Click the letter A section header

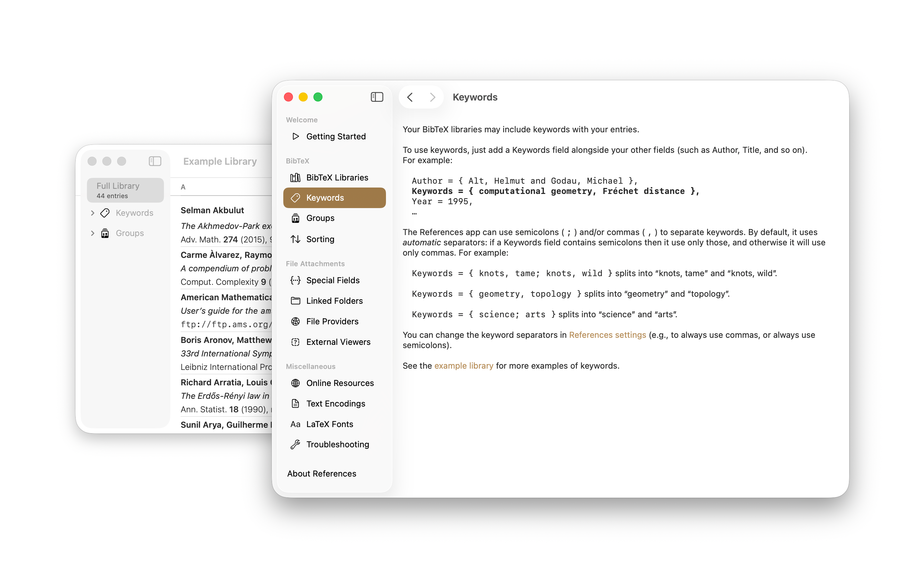click(183, 187)
